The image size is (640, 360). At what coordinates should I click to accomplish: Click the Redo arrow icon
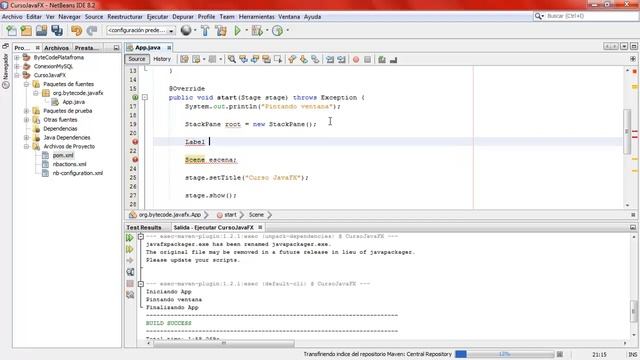(92, 31)
